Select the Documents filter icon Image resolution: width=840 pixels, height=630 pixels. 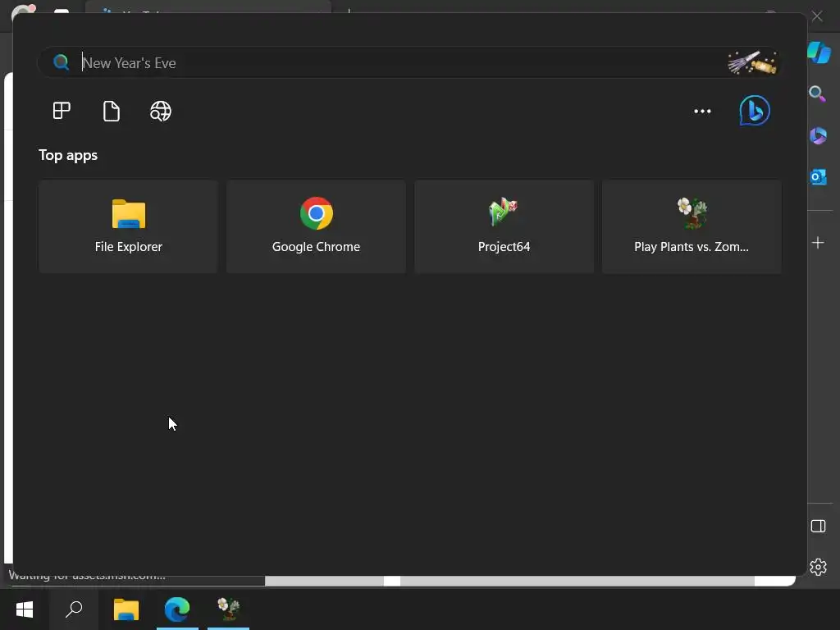pyautogui.click(x=112, y=111)
